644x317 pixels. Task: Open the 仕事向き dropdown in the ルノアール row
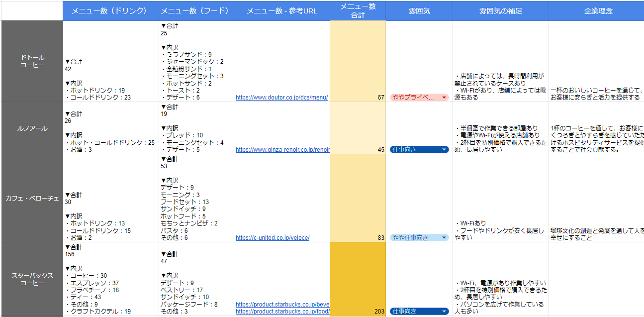(x=444, y=149)
